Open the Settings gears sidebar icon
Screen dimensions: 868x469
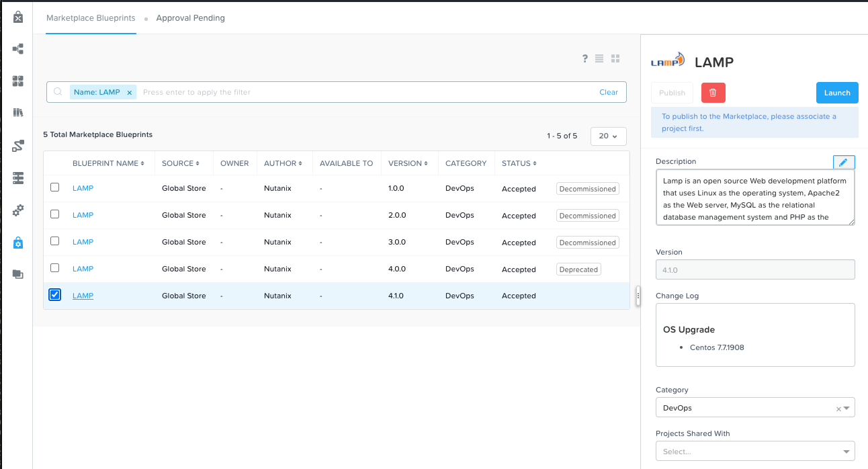pyautogui.click(x=18, y=210)
